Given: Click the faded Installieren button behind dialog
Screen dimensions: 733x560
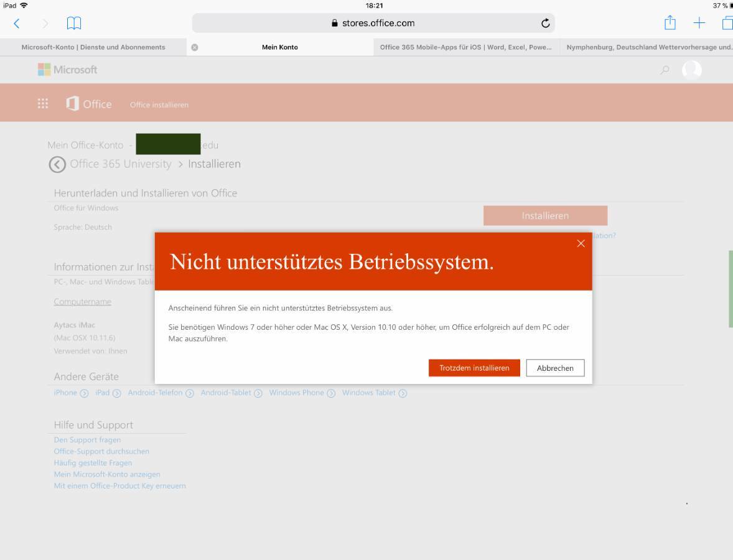Looking at the screenshot, I should pyautogui.click(x=545, y=215).
